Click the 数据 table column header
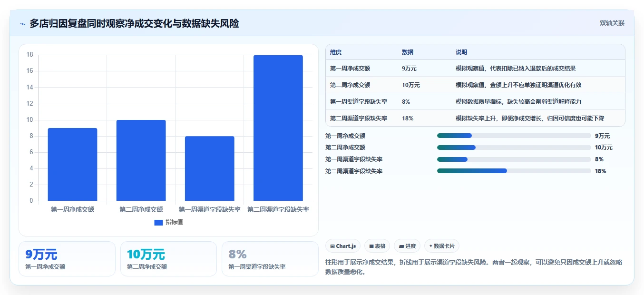 coord(408,52)
